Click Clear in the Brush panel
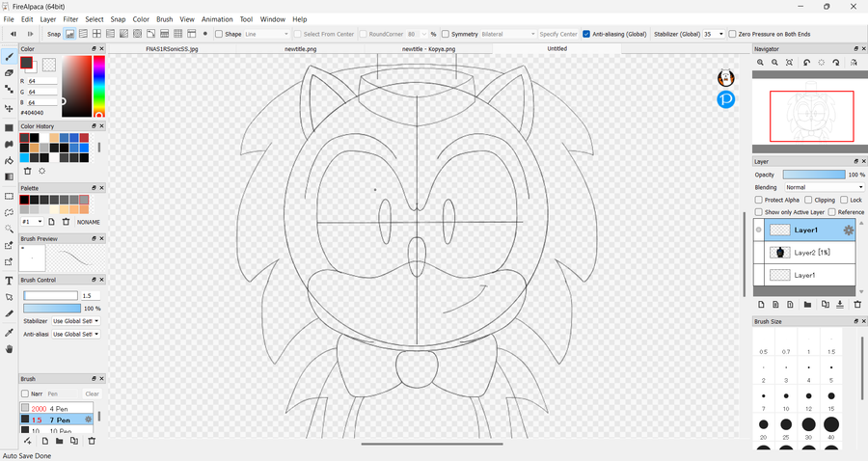Viewport: 868px width, 461px height. coord(92,394)
